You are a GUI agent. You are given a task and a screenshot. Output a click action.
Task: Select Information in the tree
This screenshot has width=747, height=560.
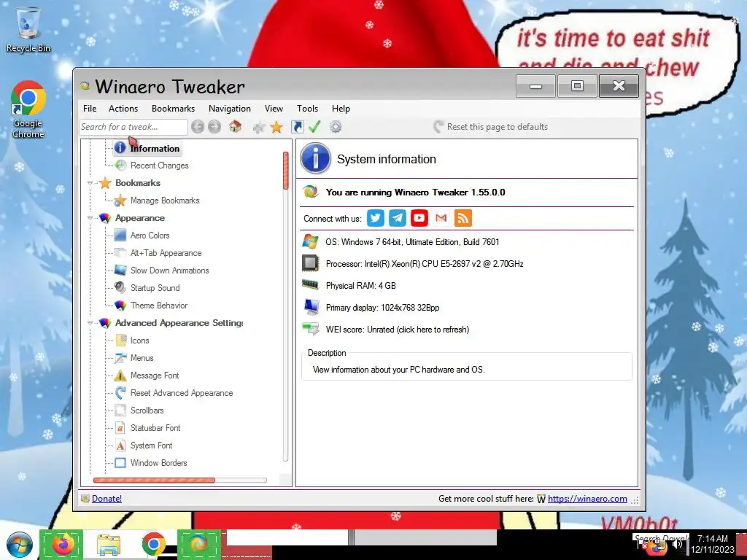point(155,149)
